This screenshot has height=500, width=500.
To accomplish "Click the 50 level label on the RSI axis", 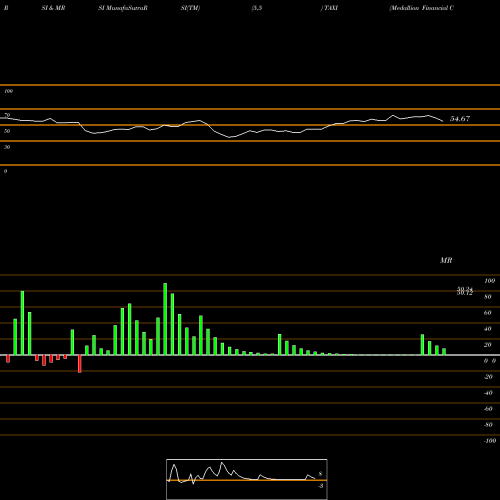I will [x=7, y=131].
